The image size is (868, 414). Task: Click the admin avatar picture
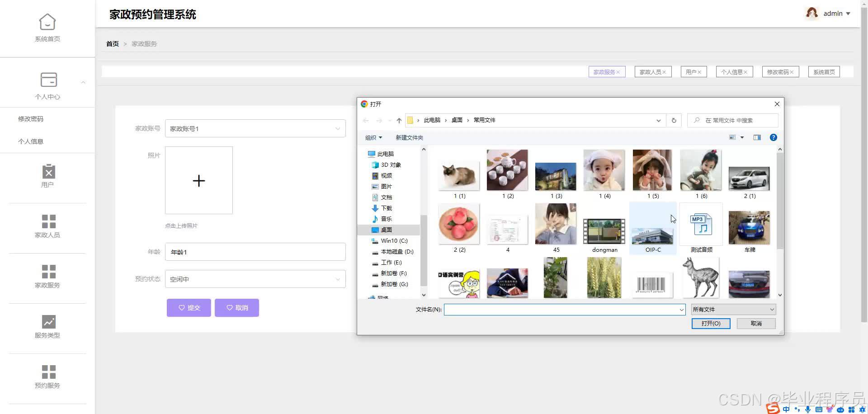tap(812, 14)
